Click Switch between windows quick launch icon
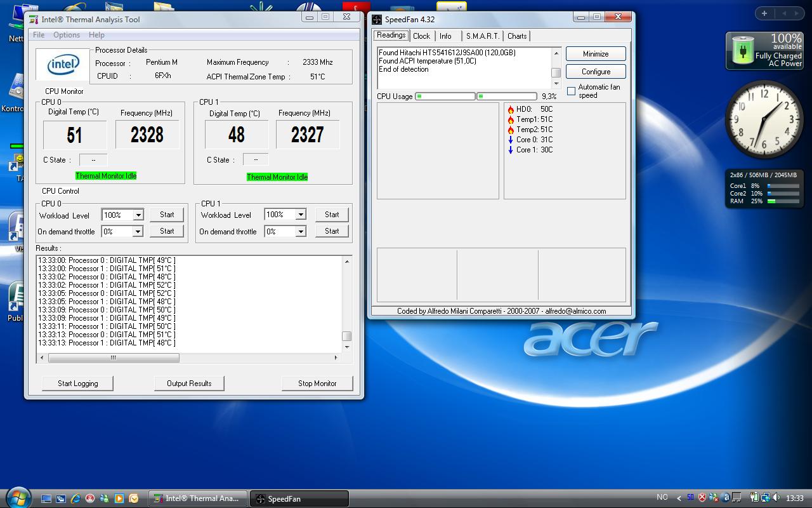 point(61,498)
